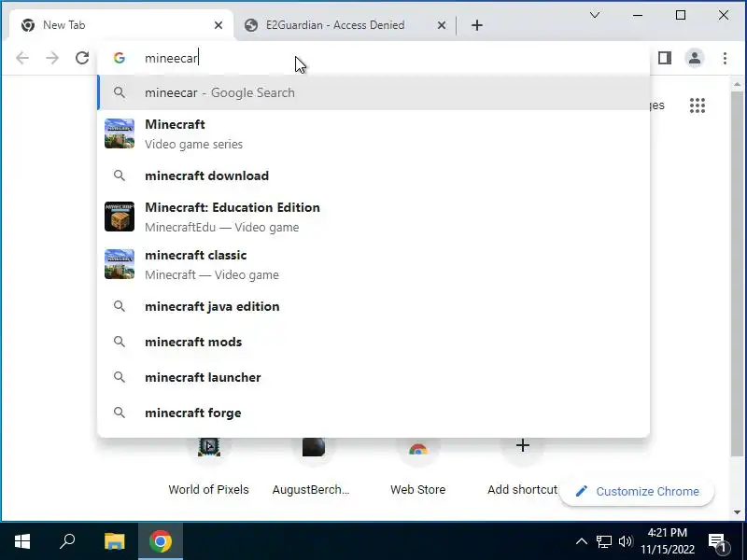Open the Web Store shortcut icon

click(417, 449)
